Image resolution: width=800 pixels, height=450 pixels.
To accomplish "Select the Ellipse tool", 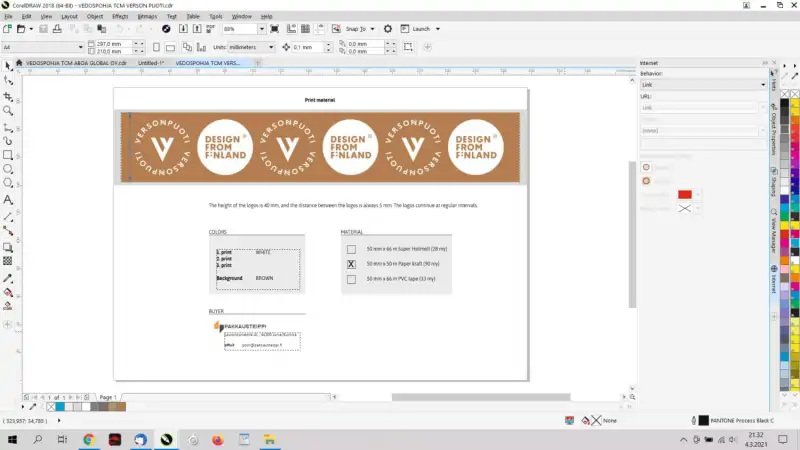I will click(8, 169).
